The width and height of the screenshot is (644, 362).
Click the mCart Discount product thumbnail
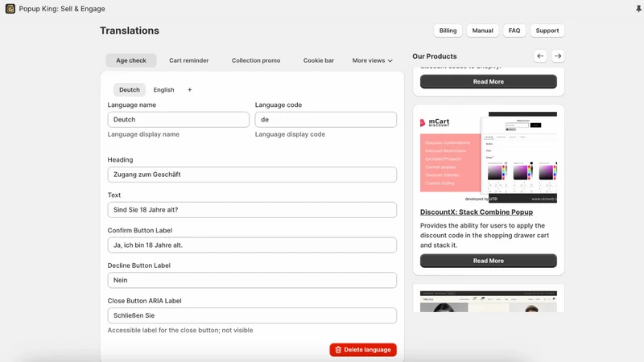(489, 157)
